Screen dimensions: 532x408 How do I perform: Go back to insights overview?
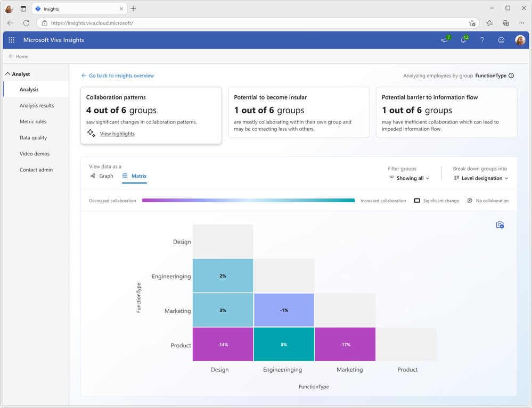[117, 76]
